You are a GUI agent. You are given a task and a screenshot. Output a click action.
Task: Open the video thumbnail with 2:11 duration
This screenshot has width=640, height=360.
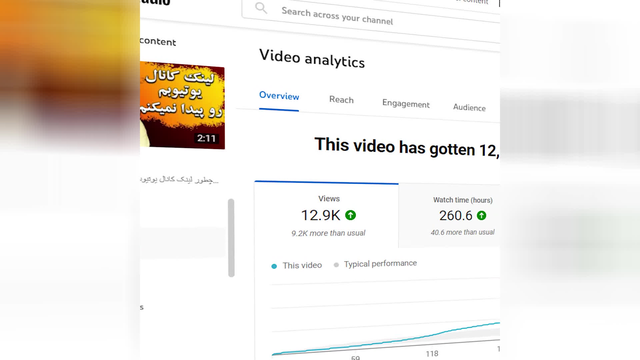tap(182, 105)
